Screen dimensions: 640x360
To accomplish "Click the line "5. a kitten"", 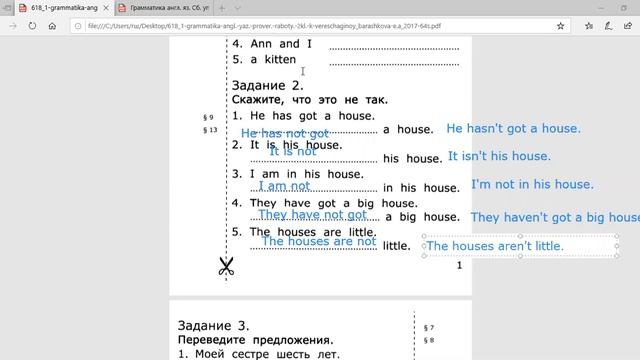I will [x=264, y=60].
